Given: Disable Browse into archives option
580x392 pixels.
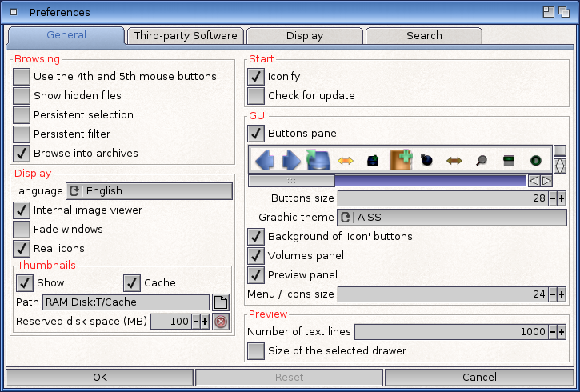Looking at the screenshot, I should coord(22,154).
